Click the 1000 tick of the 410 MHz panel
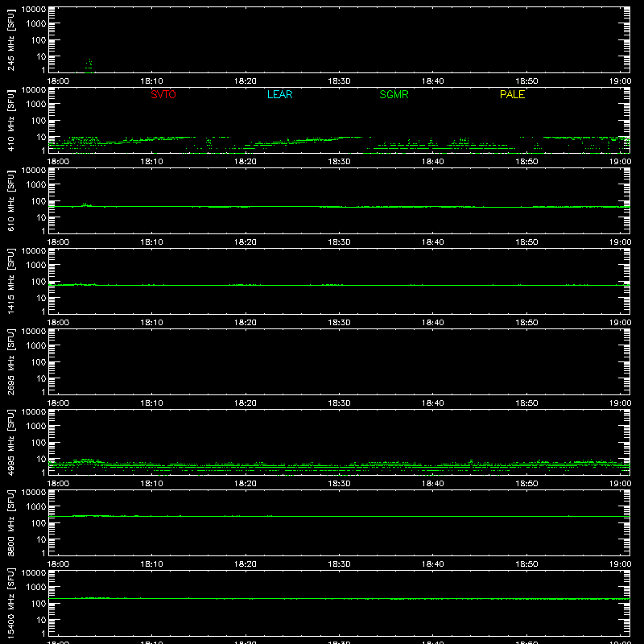 pos(36,105)
